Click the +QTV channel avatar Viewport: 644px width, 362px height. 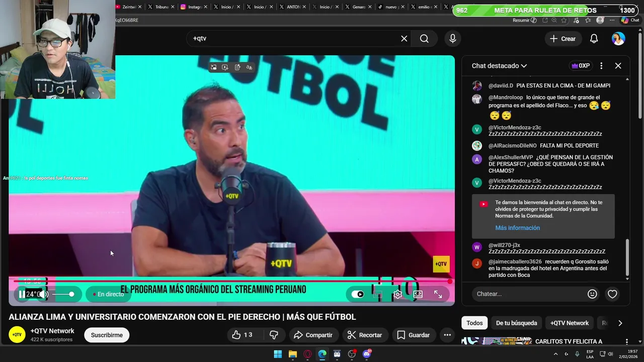click(x=17, y=335)
